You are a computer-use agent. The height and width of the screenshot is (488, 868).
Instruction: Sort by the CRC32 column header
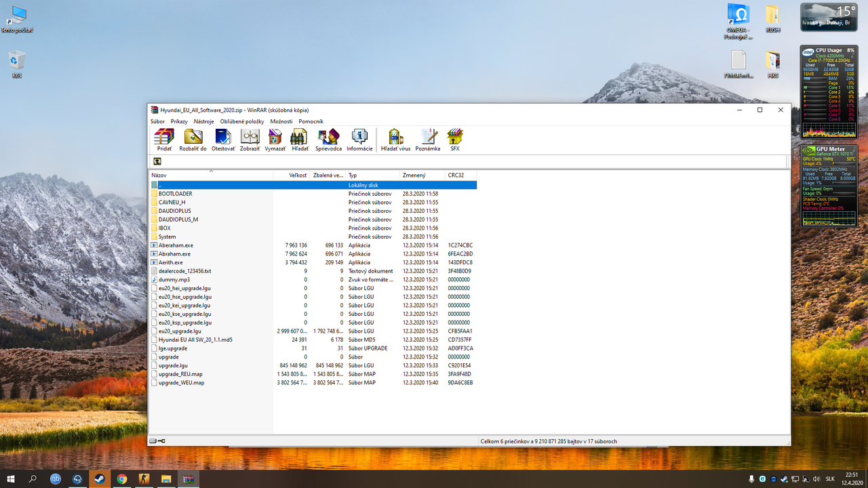461,176
